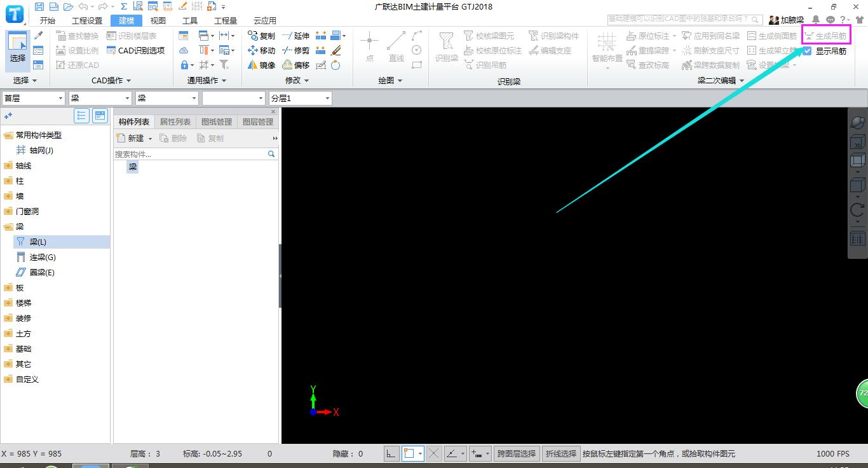
Task: Click the notification bell icon
Action: coord(816,20)
